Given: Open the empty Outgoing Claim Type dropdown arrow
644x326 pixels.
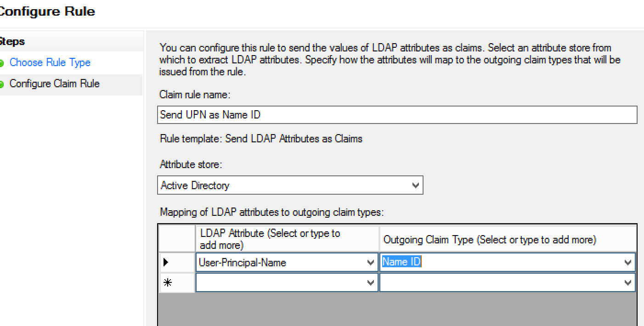Looking at the screenshot, I should click(x=628, y=283).
